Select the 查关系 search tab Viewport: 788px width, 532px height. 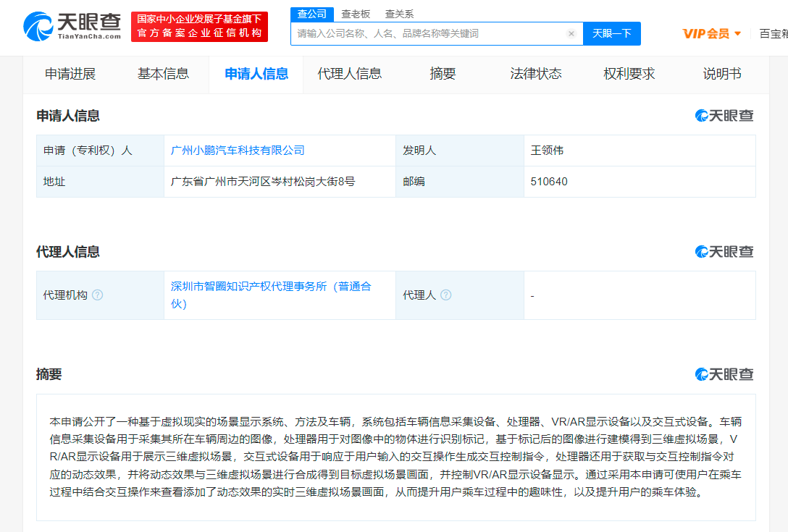[399, 14]
